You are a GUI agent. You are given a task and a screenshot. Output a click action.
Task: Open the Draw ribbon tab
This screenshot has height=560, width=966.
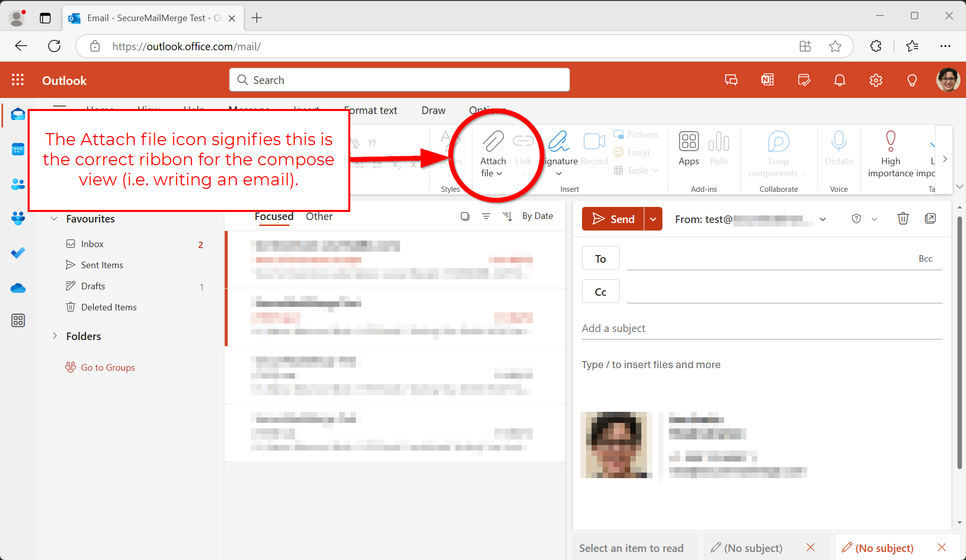pyautogui.click(x=433, y=110)
